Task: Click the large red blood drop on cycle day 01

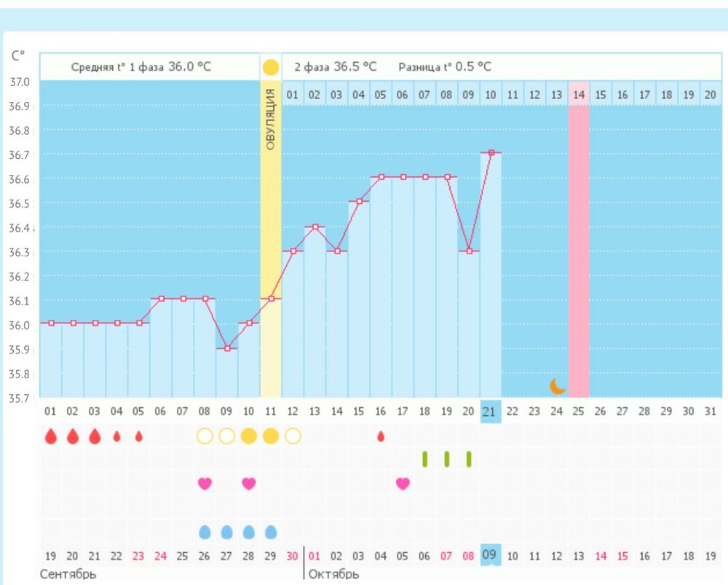Action: pos(51,436)
